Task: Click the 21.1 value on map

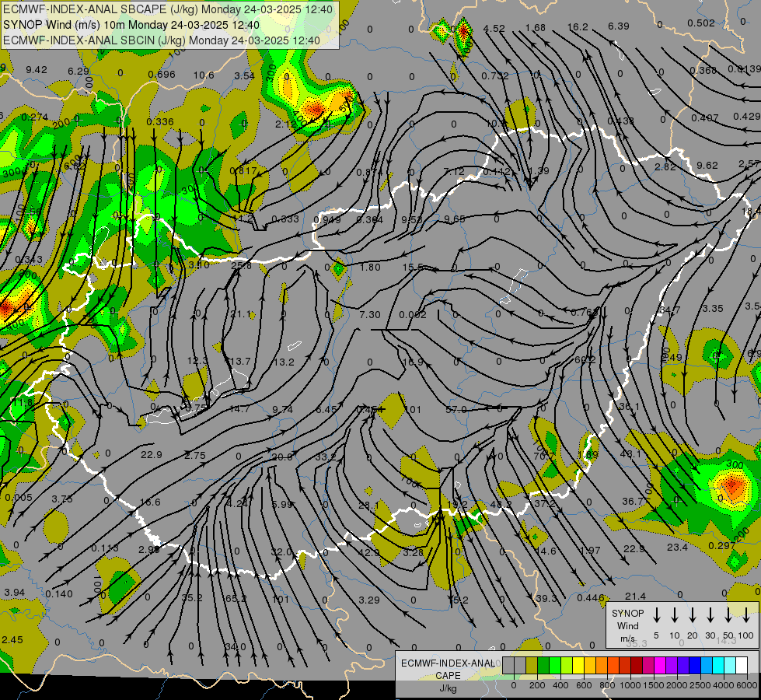Action: (x=241, y=314)
